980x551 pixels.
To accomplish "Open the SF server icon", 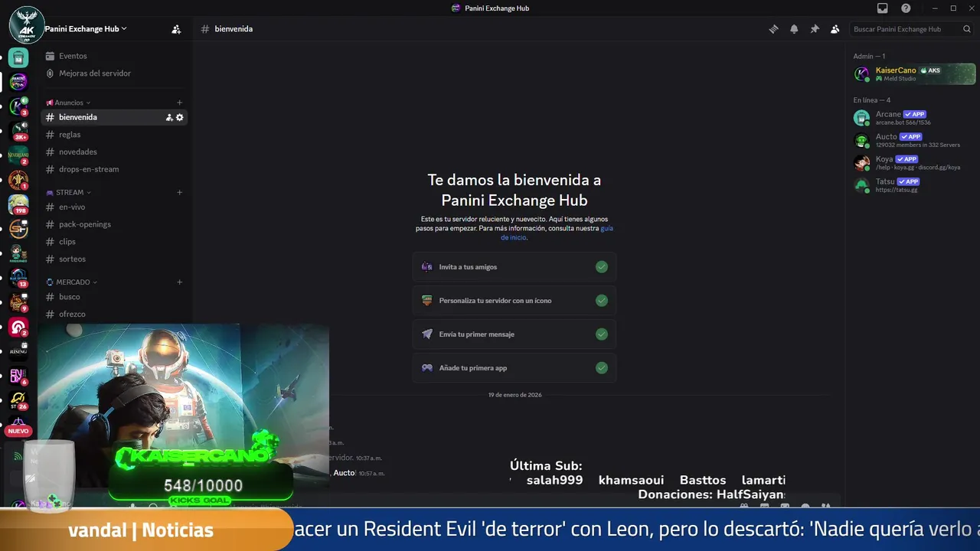I will pyautogui.click(x=18, y=229).
